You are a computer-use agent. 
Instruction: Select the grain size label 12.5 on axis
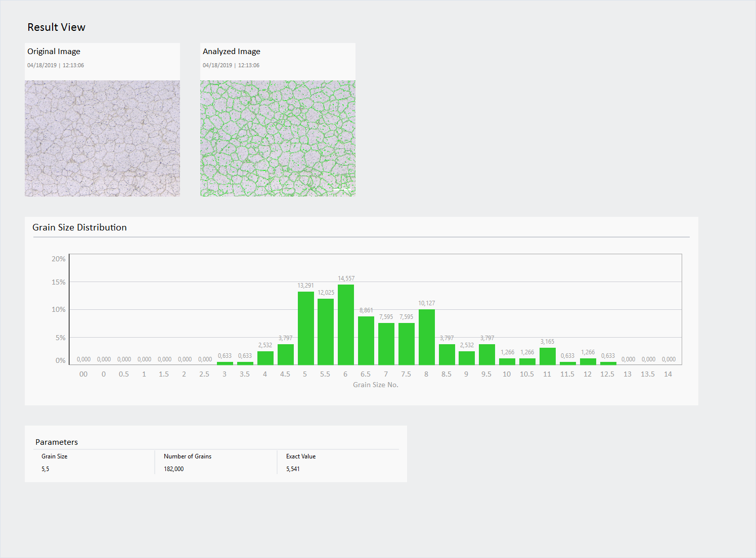pos(608,374)
